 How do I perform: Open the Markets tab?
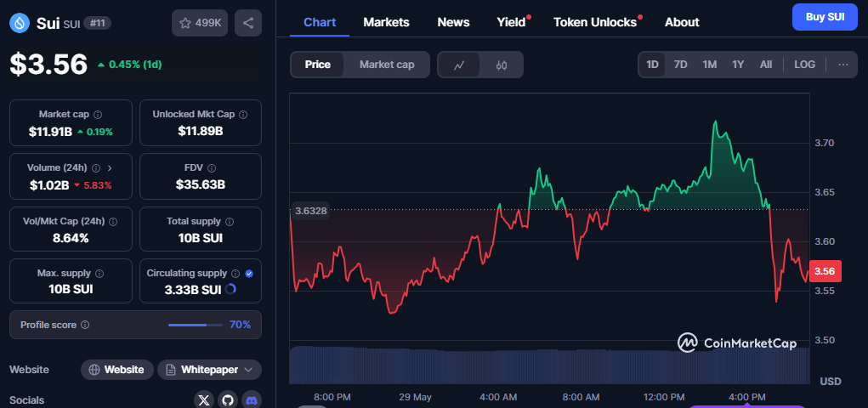pyautogui.click(x=387, y=22)
